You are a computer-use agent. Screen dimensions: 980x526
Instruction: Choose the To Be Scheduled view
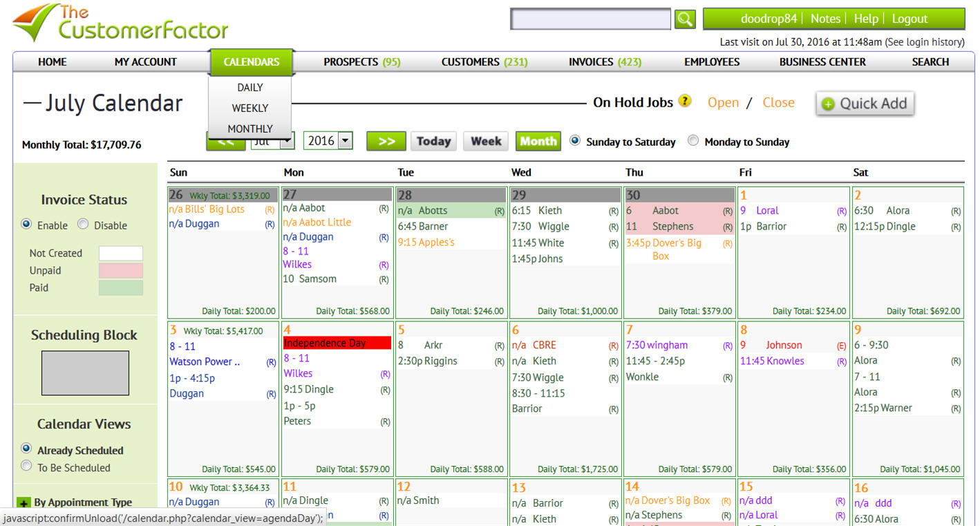click(x=27, y=467)
